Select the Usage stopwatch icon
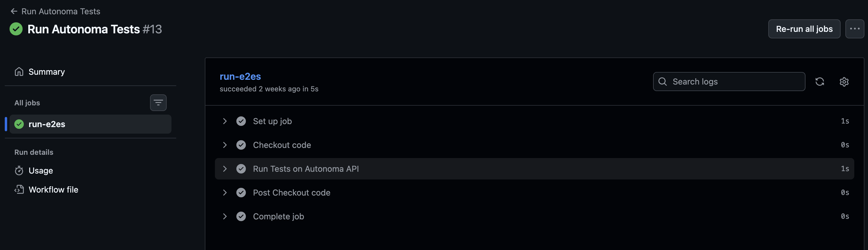Viewport: 868px width, 250px height. (19, 171)
